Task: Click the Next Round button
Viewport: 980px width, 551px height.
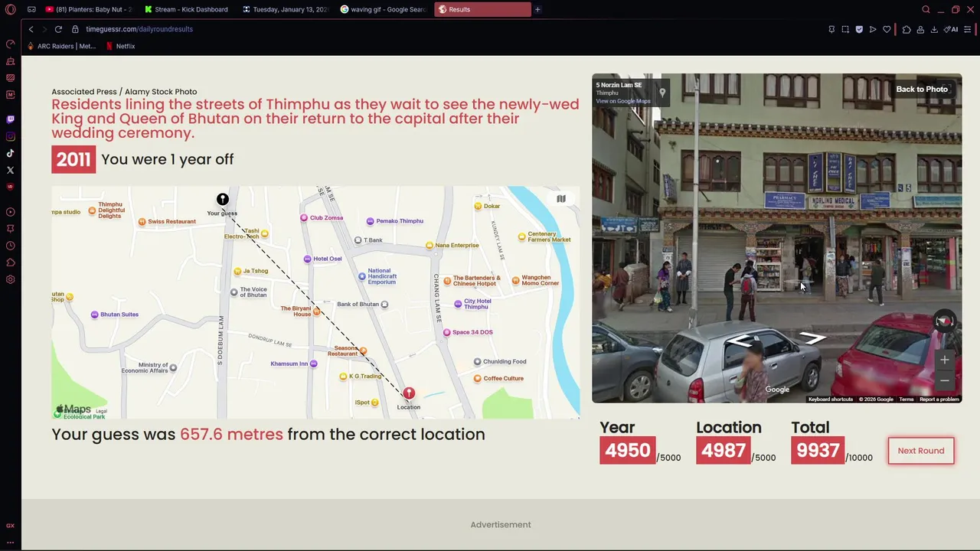Action: (x=921, y=451)
